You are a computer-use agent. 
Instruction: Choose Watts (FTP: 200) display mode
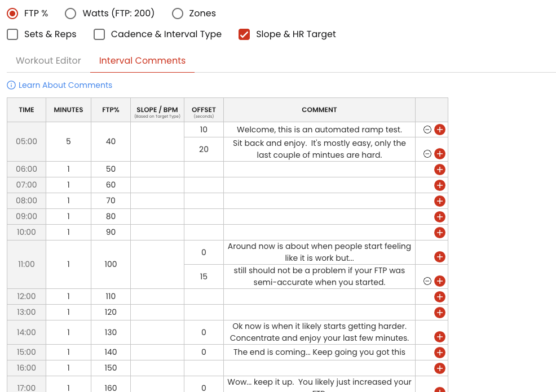click(x=70, y=14)
